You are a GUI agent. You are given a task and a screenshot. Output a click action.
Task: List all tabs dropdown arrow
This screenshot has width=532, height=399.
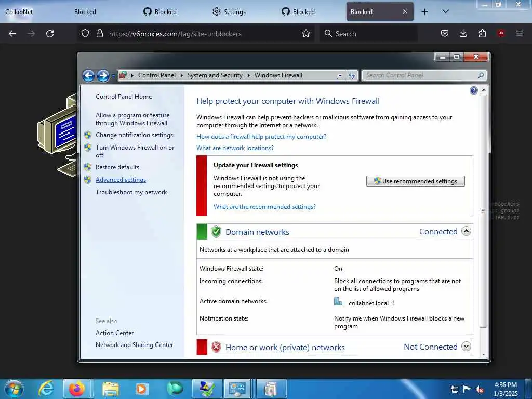point(446,11)
